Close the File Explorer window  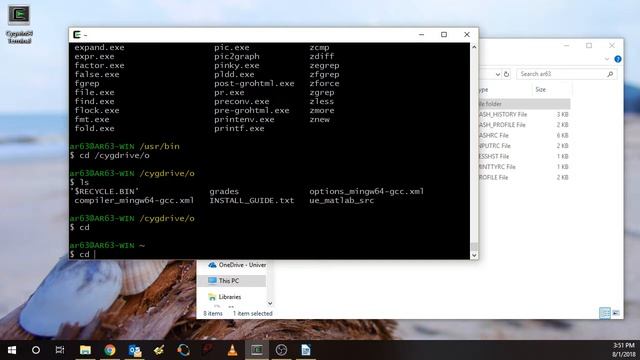pos(612,45)
